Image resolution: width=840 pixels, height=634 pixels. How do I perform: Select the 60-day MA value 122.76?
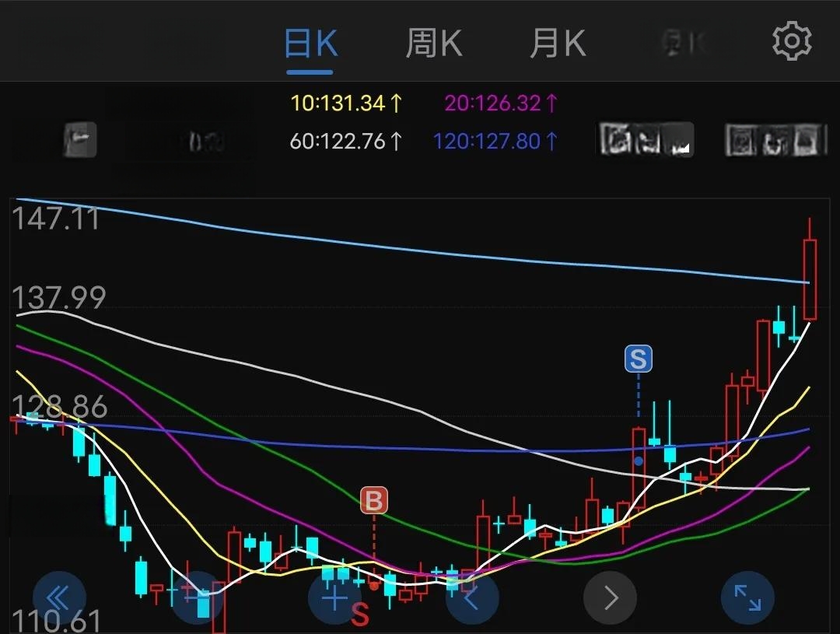pyautogui.click(x=346, y=142)
